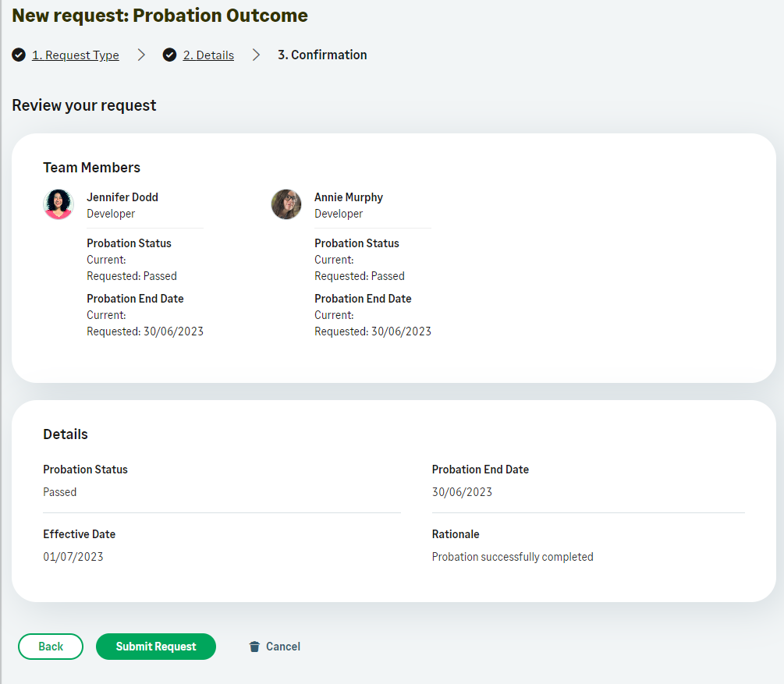
Task: Click the Rationale text 'Probation successfully completed'
Action: [513, 557]
